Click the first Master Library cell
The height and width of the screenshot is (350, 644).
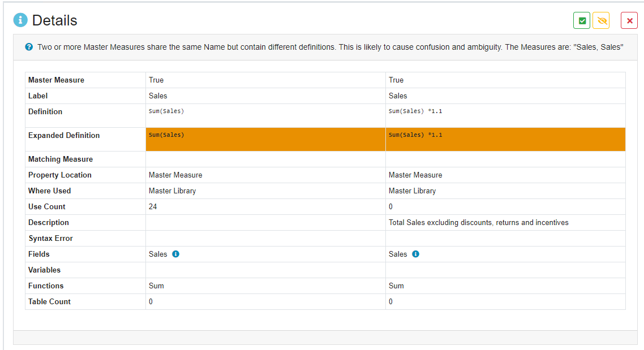click(172, 191)
